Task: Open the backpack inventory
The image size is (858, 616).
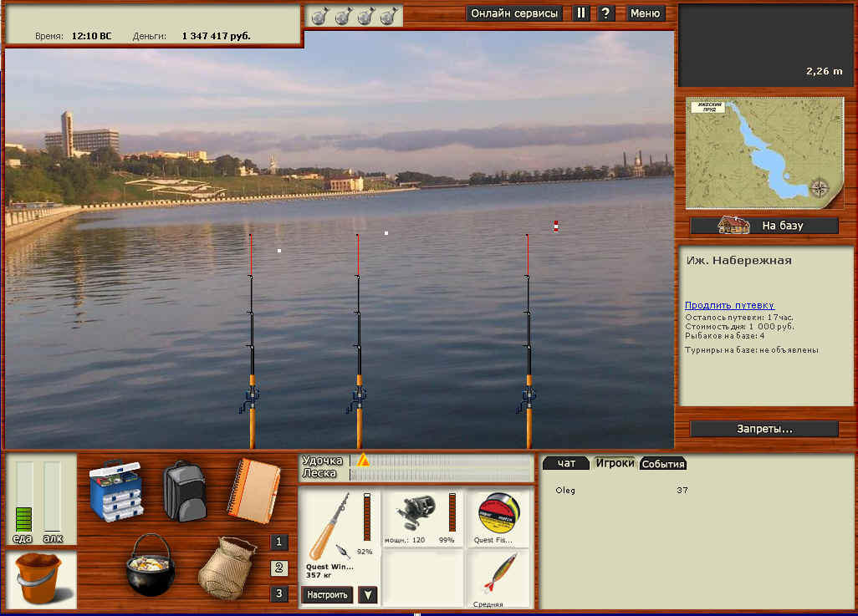Action: pyautogui.click(x=185, y=491)
